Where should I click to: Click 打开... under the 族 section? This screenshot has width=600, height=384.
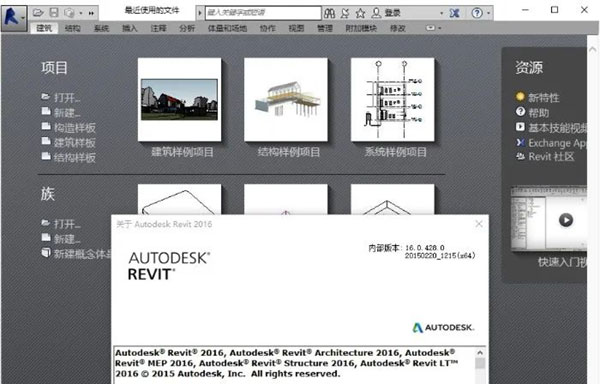coord(67,224)
